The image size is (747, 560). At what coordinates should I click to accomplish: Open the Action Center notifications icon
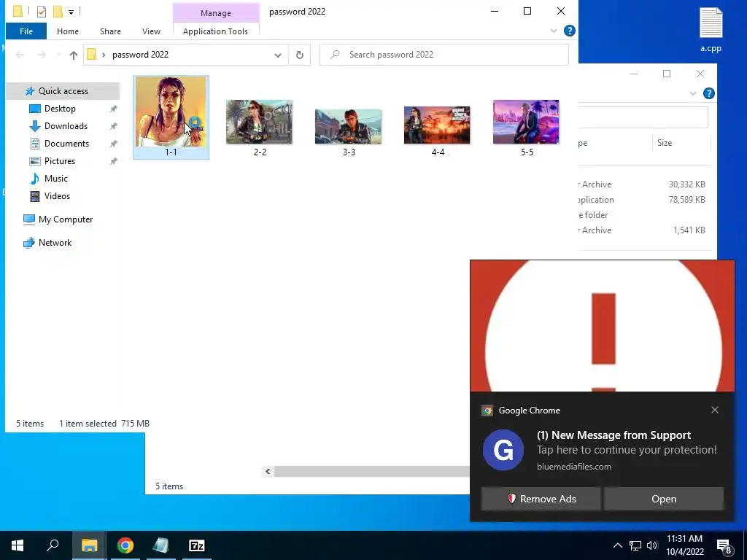click(724, 545)
